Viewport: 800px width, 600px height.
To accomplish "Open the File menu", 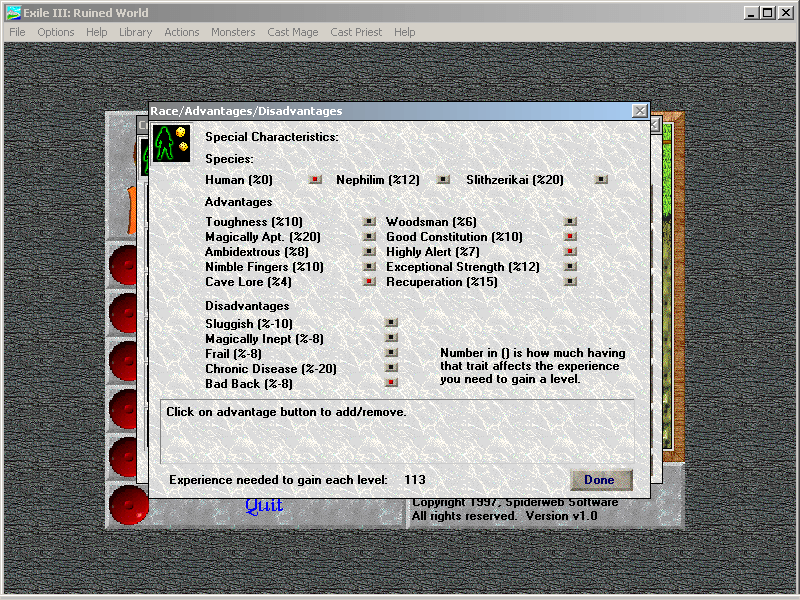I will tap(17, 32).
